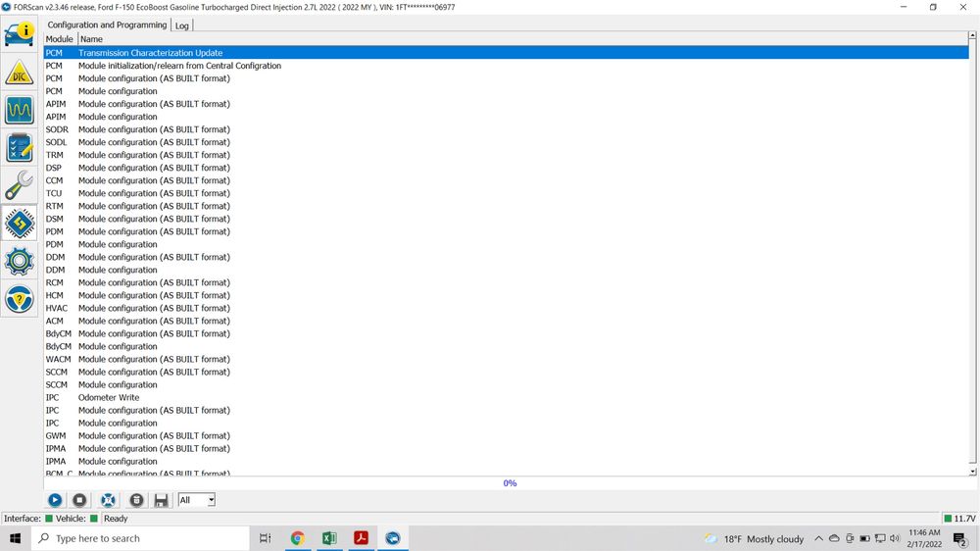Click the floppy disk Save icon
980x551 pixels.
point(161,500)
